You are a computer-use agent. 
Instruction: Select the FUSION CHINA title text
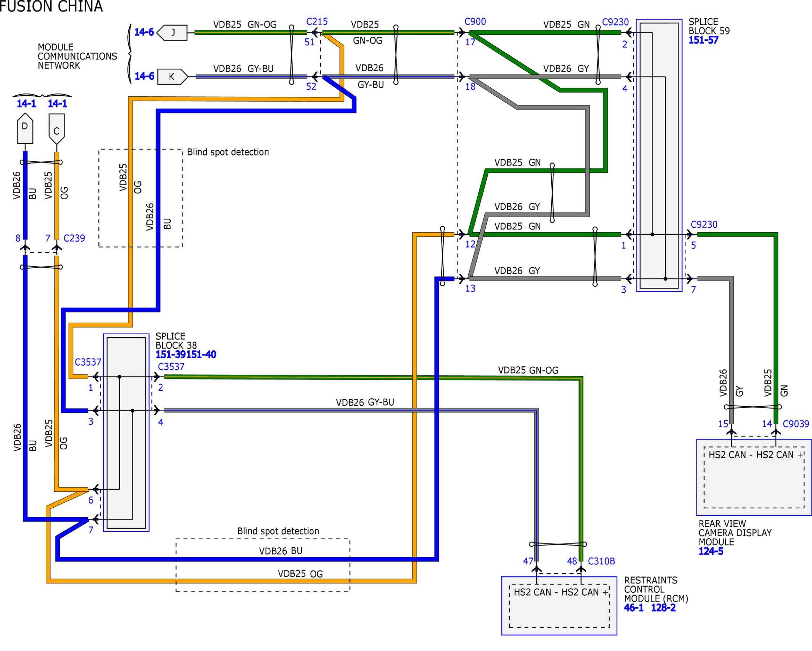pos(51,6)
